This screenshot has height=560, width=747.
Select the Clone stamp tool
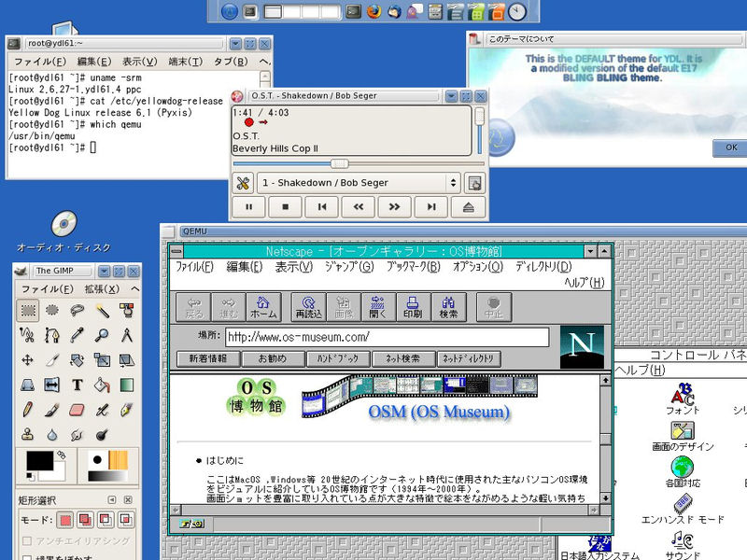(x=28, y=434)
